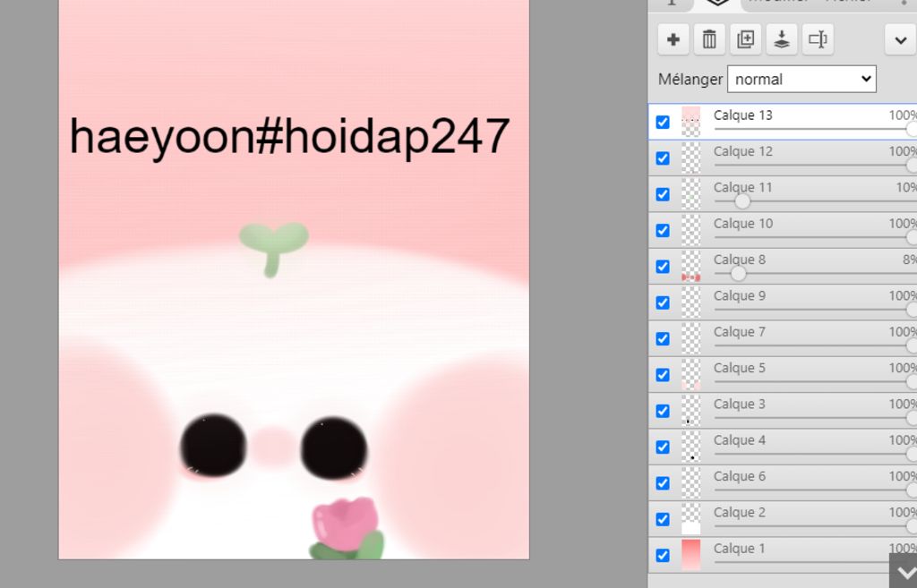Click the Calque 3 layer thumbnail
This screenshot has height=588, width=917.
click(x=690, y=411)
